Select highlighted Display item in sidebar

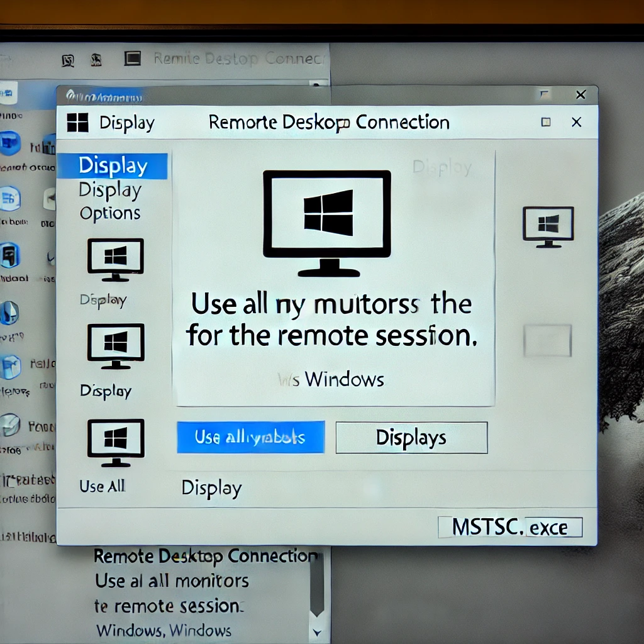coord(112,166)
